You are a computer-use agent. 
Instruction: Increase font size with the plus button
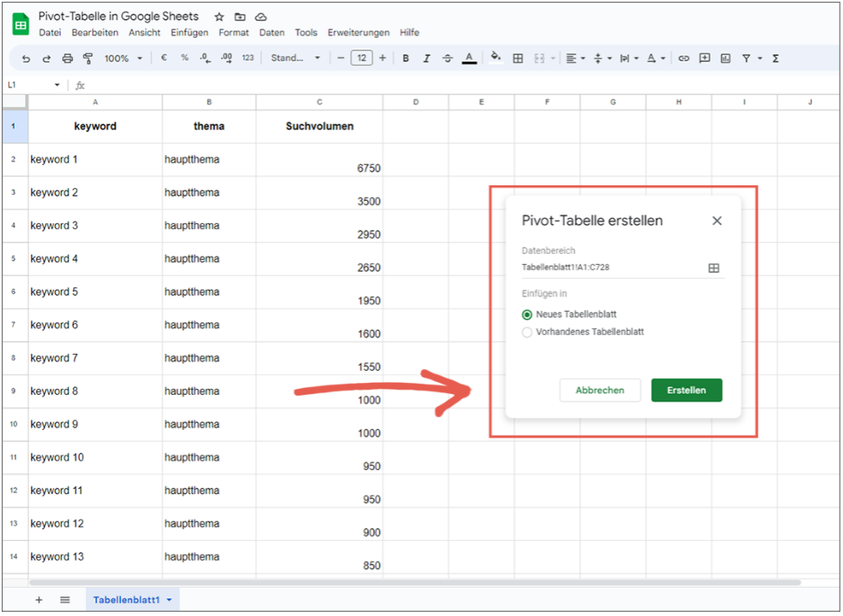coord(382,58)
